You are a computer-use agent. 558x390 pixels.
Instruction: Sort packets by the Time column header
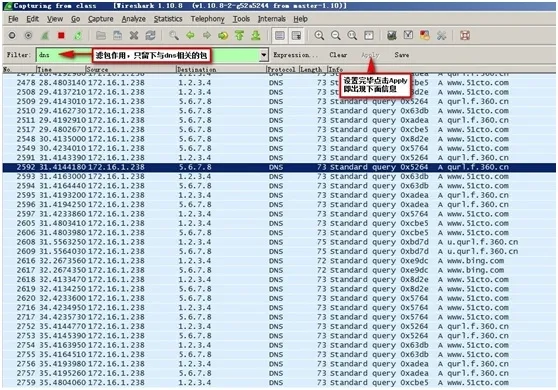point(61,69)
